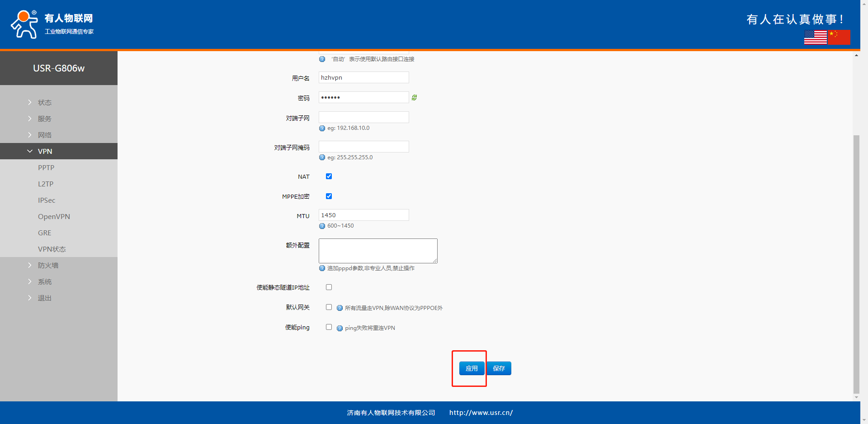
Task: Click the 有人物联网 logo in header
Action: pos(52,24)
